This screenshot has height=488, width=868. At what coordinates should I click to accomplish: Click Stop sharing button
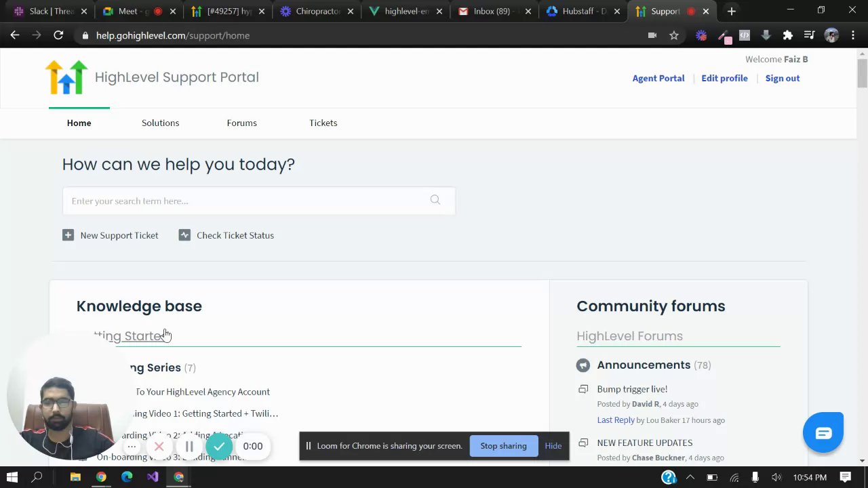coord(503,446)
